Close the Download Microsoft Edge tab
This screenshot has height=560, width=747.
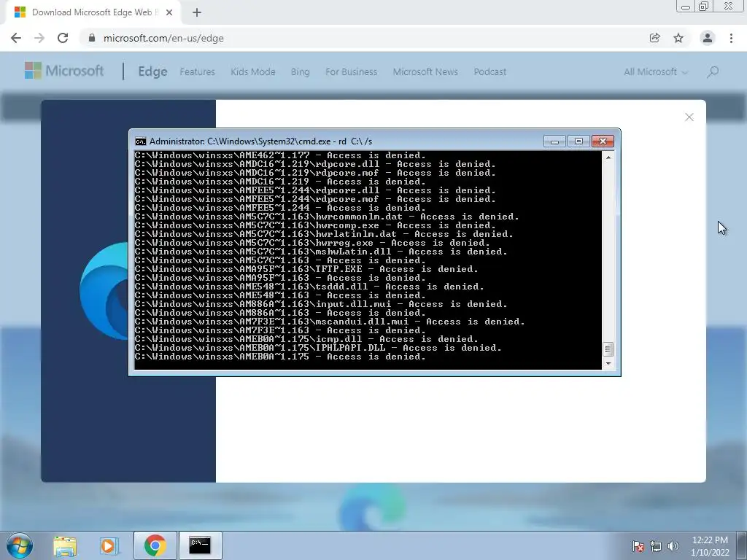169,12
